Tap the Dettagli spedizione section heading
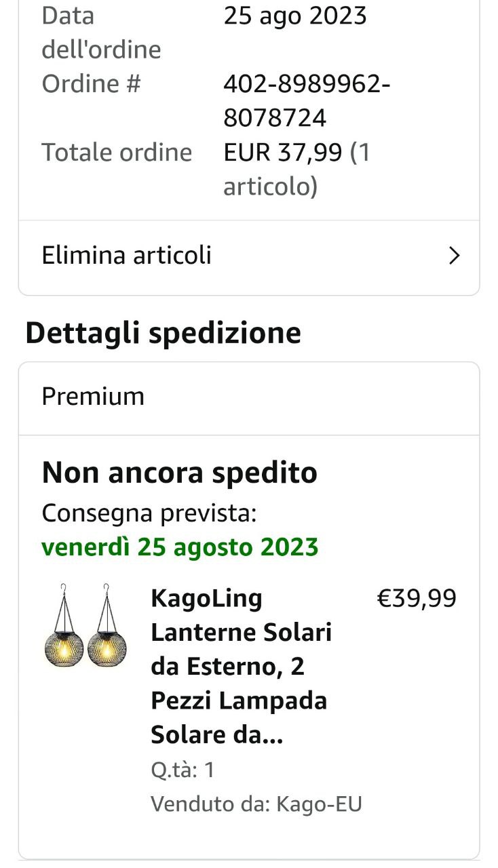 [x=164, y=334]
